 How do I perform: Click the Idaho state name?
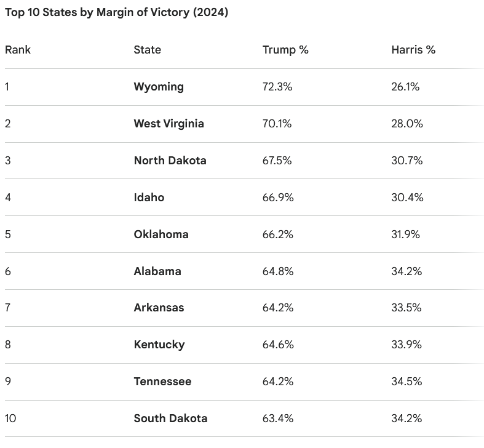149,198
